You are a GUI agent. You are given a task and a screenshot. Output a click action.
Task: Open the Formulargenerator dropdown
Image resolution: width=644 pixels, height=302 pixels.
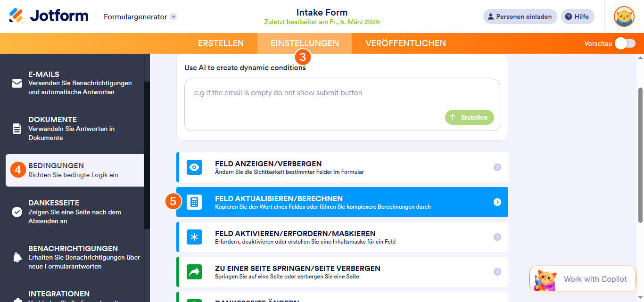point(173,16)
